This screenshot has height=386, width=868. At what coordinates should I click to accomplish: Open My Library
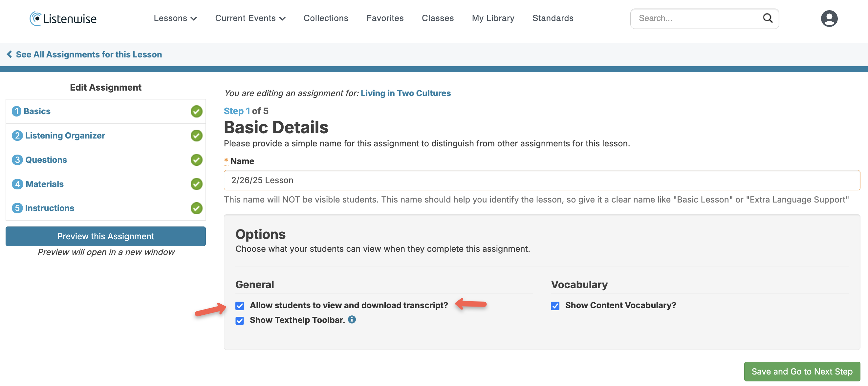493,18
